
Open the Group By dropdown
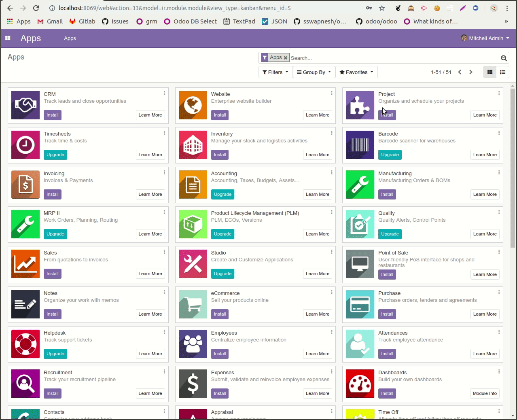tap(314, 72)
